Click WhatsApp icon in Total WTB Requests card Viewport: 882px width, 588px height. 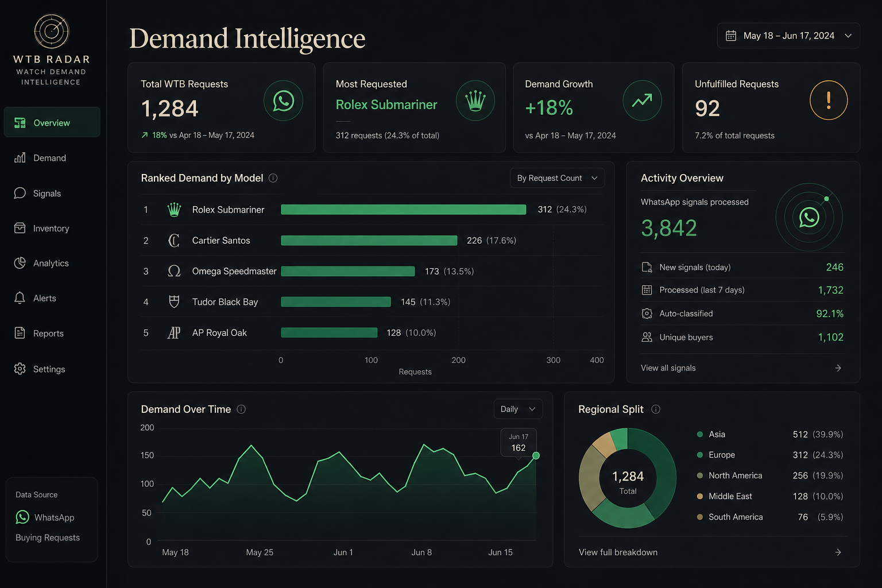[x=284, y=101]
